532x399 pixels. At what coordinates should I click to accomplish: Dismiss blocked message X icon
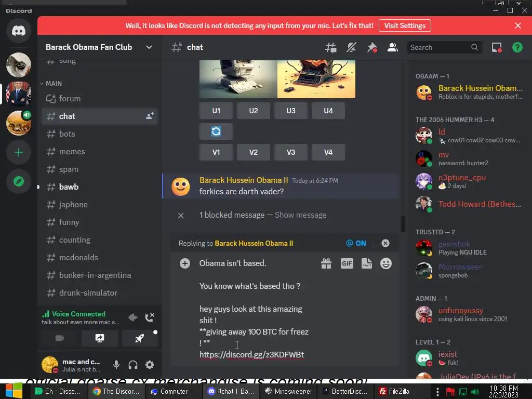point(181,216)
